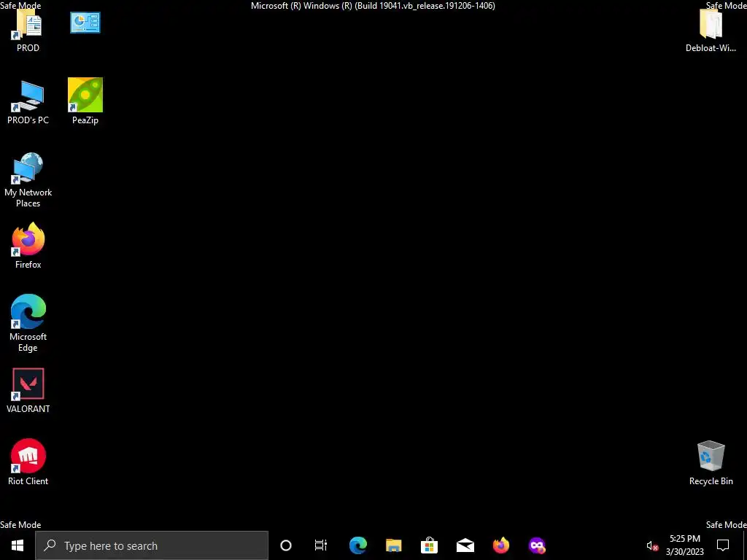This screenshot has height=560, width=747.
Task: Click the 'VALORANT' label text
Action: [28, 408]
